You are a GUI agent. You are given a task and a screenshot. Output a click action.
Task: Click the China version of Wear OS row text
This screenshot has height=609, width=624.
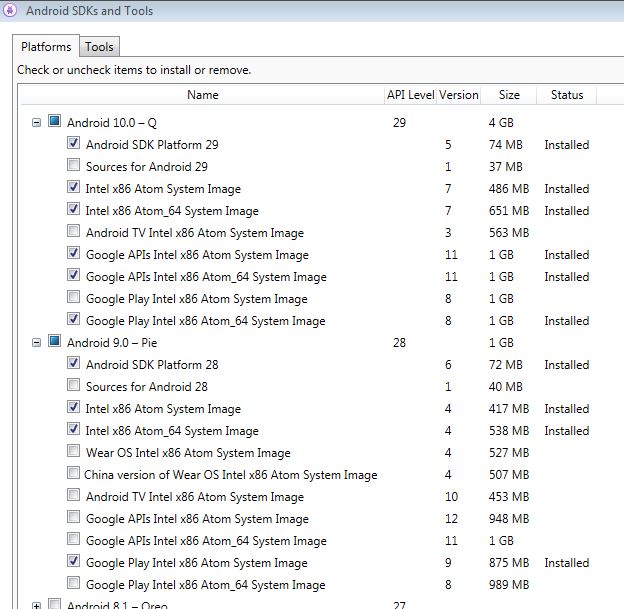pyautogui.click(x=230, y=475)
